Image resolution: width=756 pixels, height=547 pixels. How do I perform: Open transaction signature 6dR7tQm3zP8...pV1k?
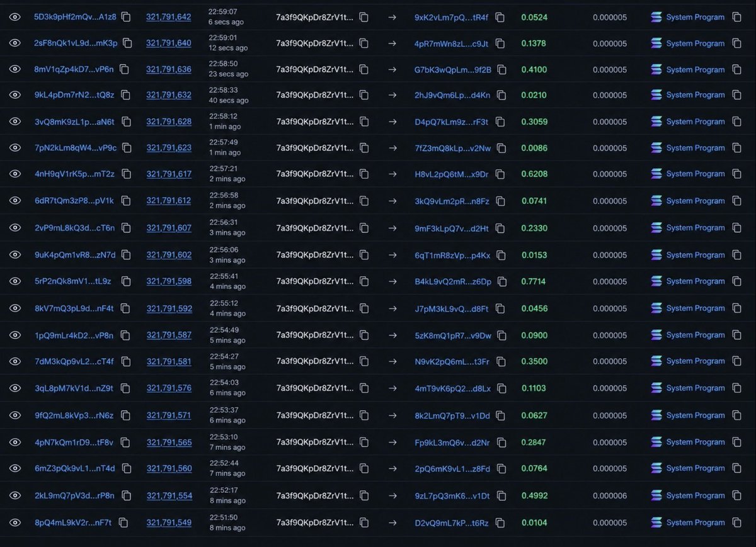click(74, 201)
